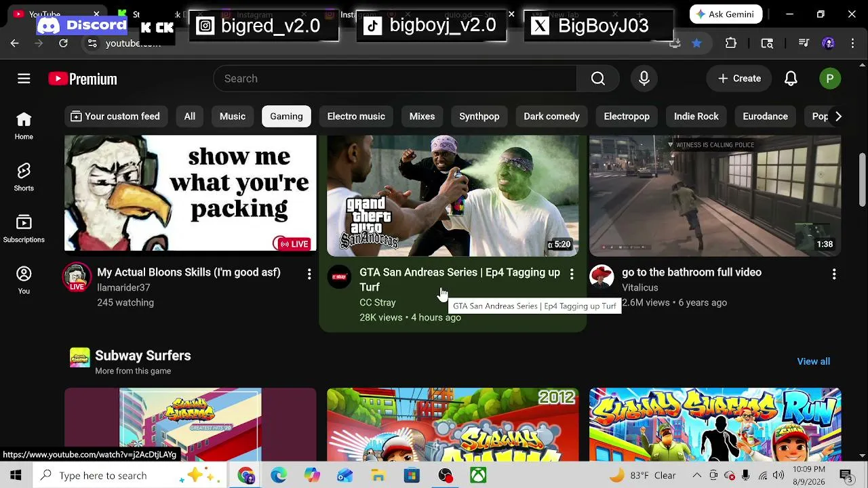The height and width of the screenshot is (488, 868).
Task: Open the CC Stray channel avatar
Action: tap(339, 277)
